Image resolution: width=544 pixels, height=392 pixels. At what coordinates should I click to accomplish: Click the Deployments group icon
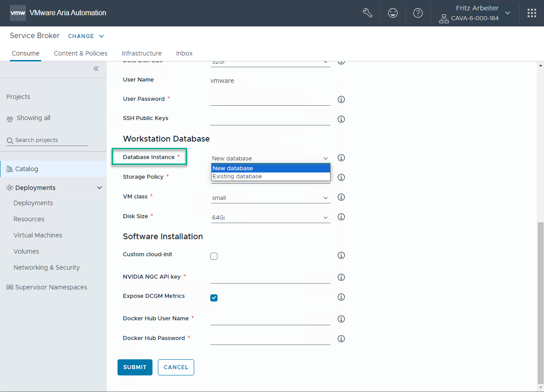click(x=10, y=188)
